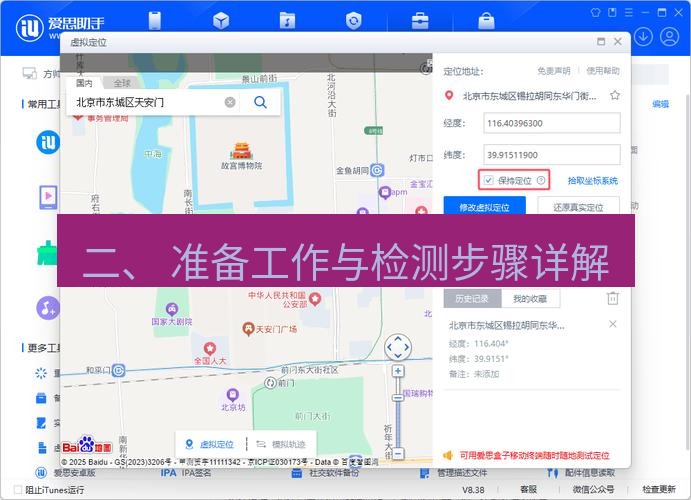Click the 北京坊 marker on map
Viewport: 691px width, 500px height.
232,394
